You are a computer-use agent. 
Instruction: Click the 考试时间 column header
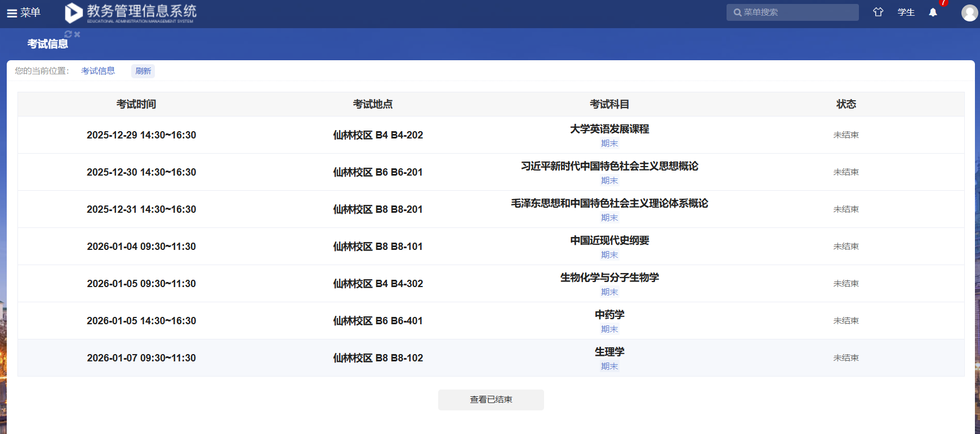136,104
